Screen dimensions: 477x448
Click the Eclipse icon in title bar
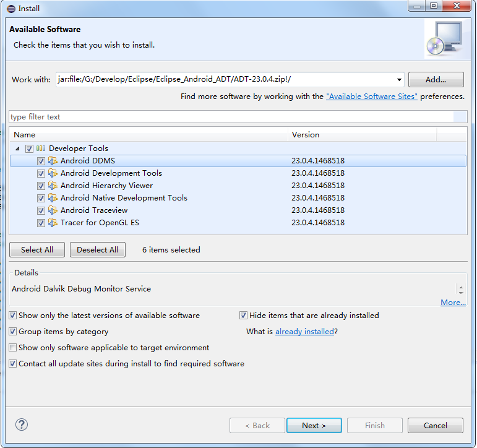click(x=11, y=9)
